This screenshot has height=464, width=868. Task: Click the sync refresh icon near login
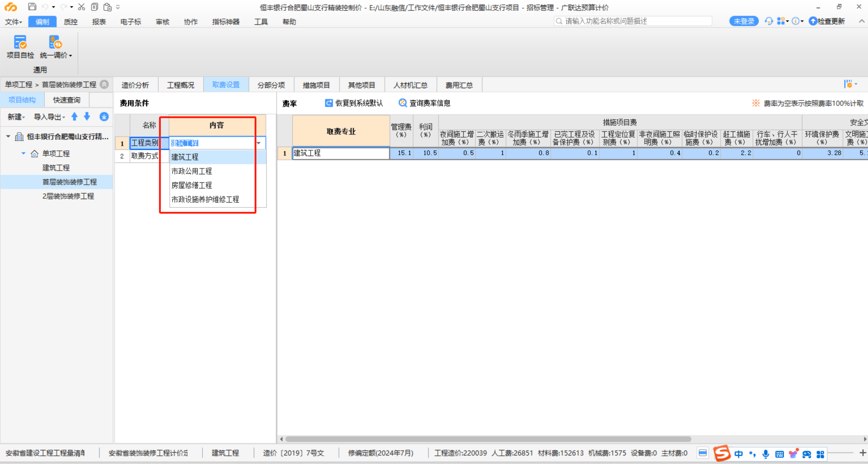tap(769, 21)
